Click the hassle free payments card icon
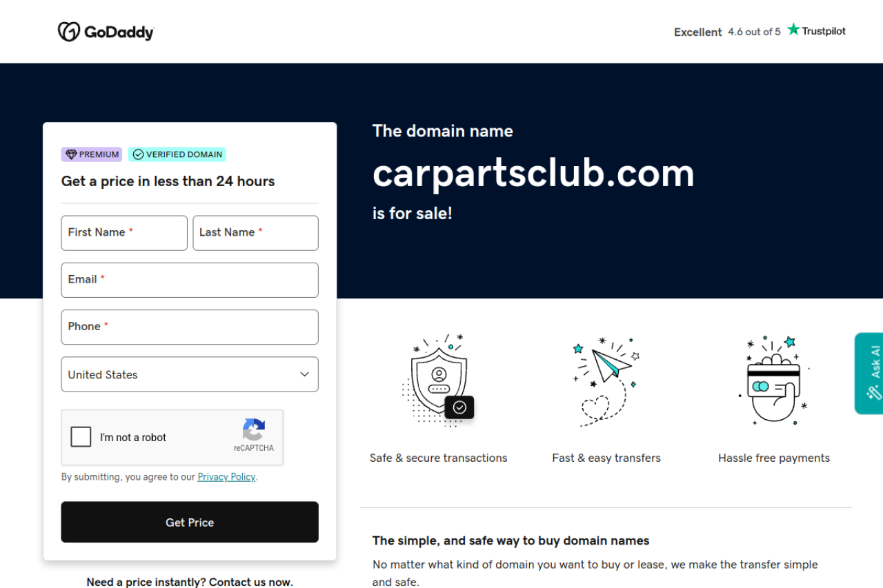The width and height of the screenshot is (883, 588). 774,381
